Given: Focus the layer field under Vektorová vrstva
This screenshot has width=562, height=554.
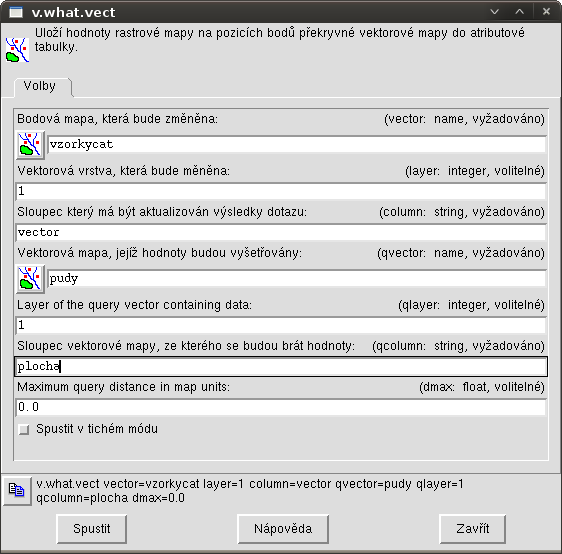Looking at the screenshot, I should 281,191.
